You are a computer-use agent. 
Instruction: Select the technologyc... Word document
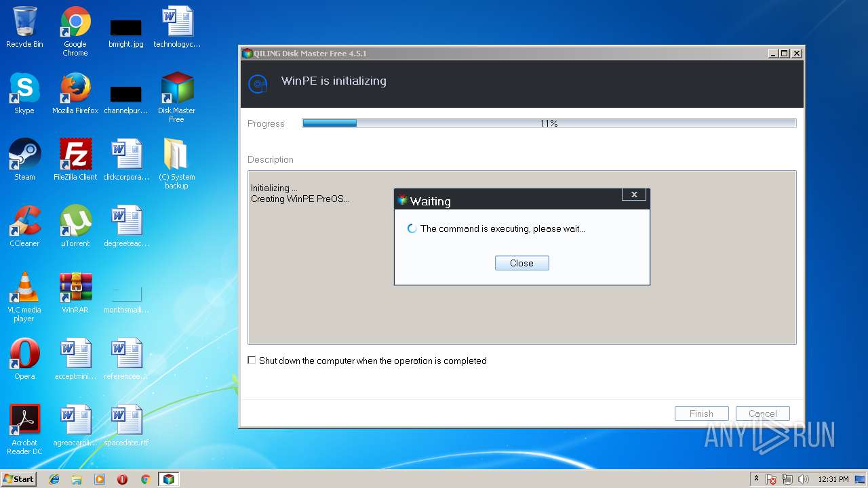click(177, 27)
